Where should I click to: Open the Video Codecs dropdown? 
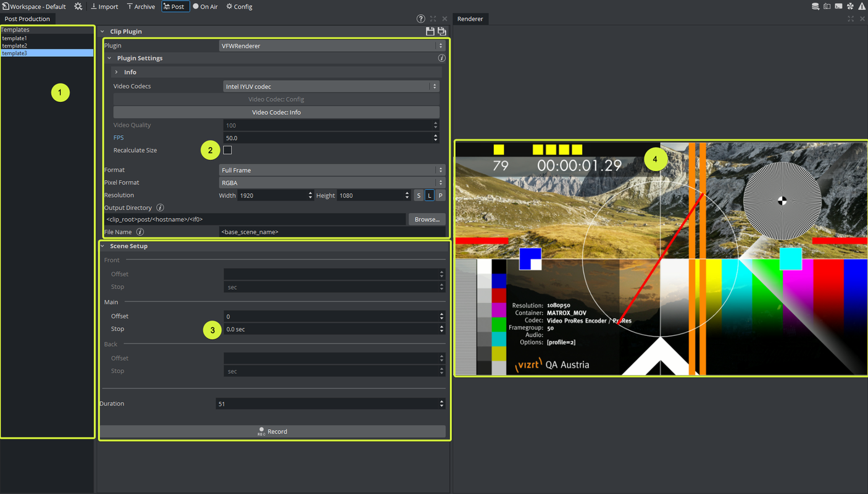coord(330,86)
